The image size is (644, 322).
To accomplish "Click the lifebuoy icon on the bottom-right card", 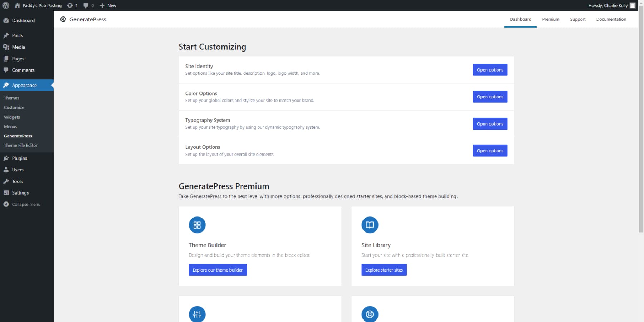I will [x=370, y=314].
